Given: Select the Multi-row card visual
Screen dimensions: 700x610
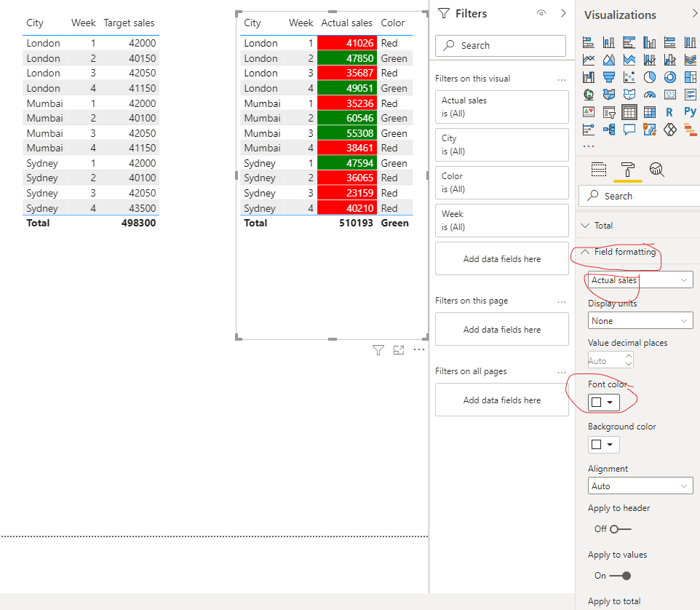Looking at the screenshot, I should tap(691, 95).
